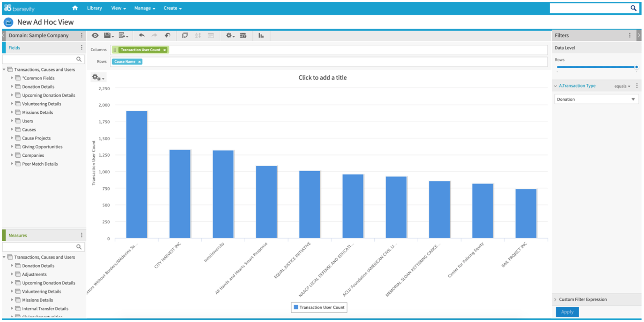
Task: Apply the filters
Action: [x=567, y=312]
